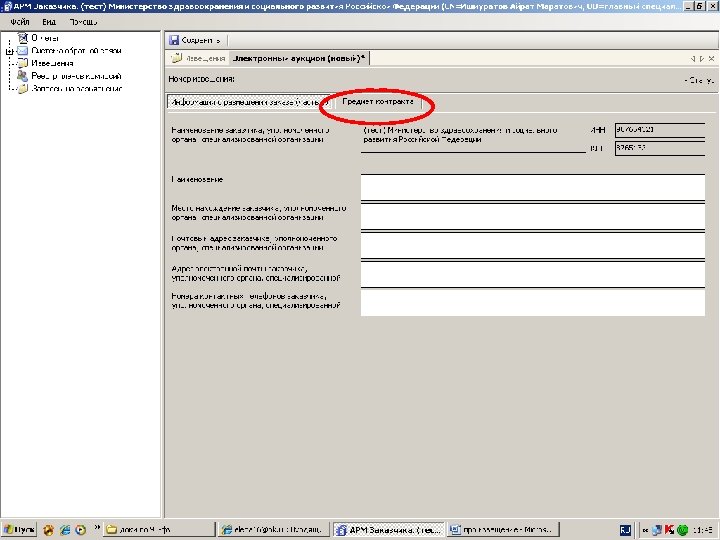Click the Номер извещения label

202,79
